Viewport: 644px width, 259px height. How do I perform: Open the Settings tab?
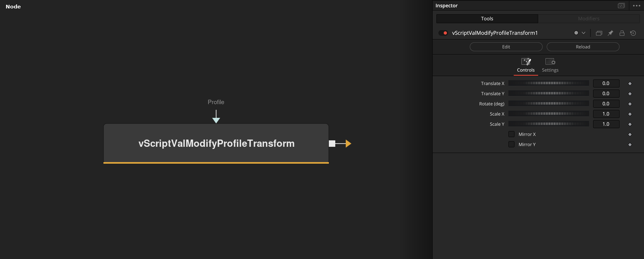[550, 66]
